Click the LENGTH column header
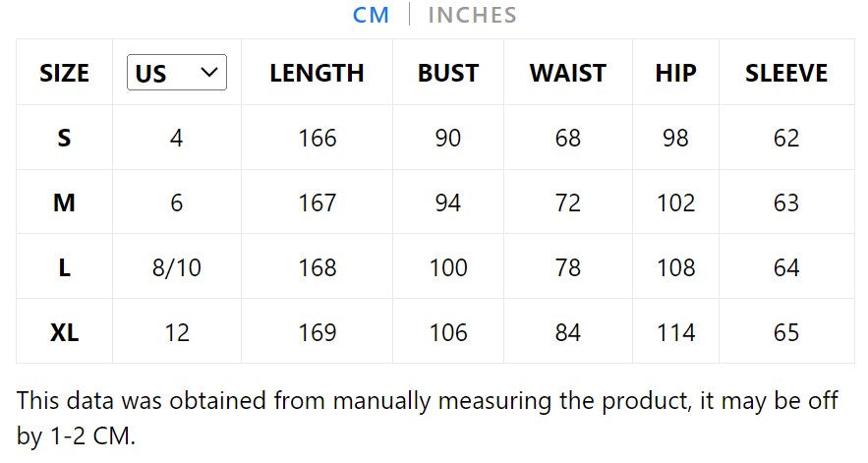The width and height of the screenshot is (868, 463). (x=317, y=73)
